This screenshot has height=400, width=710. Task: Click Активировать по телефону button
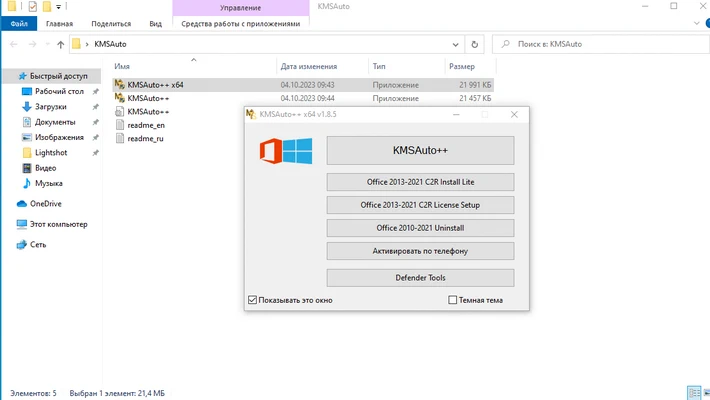420,251
